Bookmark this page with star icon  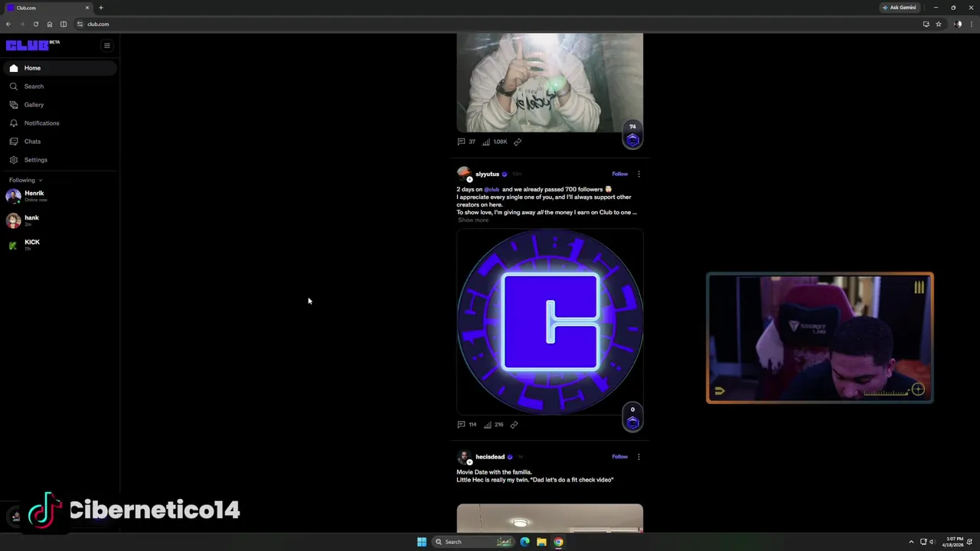point(939,24)
